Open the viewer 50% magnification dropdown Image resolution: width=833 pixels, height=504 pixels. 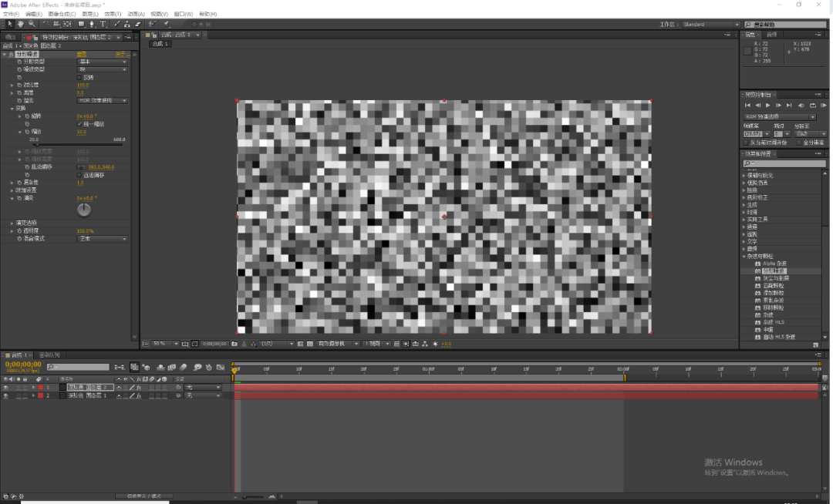[166, 344]
